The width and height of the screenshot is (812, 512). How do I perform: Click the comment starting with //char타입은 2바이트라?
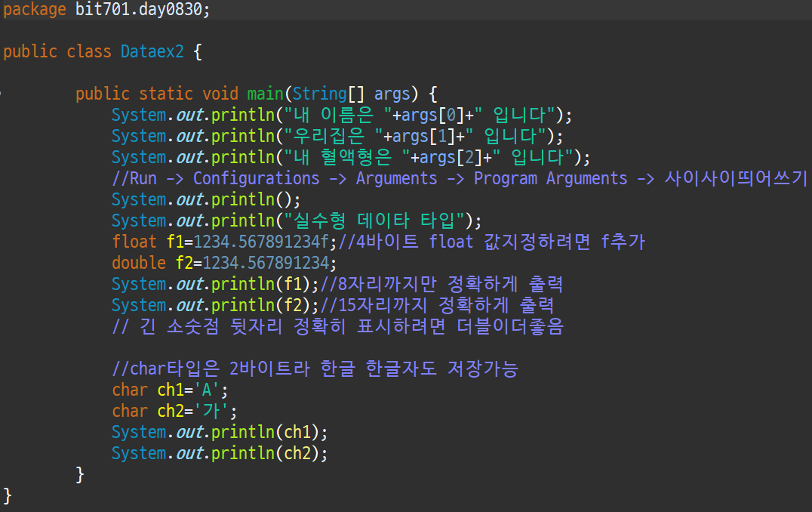315,369
